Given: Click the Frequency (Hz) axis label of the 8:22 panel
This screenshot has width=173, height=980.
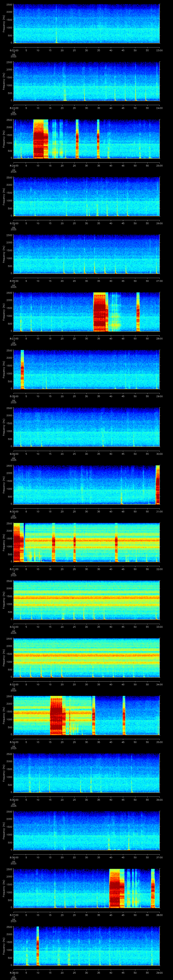Looking at the screenshot, I should pos(4,24).
